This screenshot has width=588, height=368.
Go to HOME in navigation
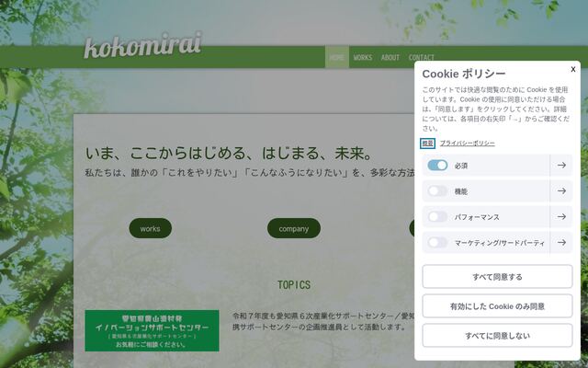(x=337, y=57)
